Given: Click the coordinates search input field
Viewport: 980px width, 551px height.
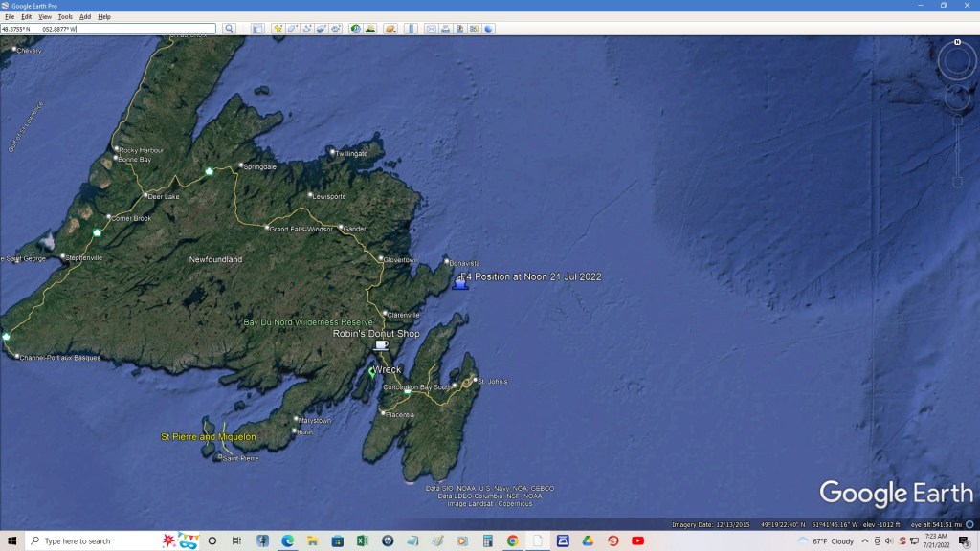Looking at the screenshot, I should point(107,29).
